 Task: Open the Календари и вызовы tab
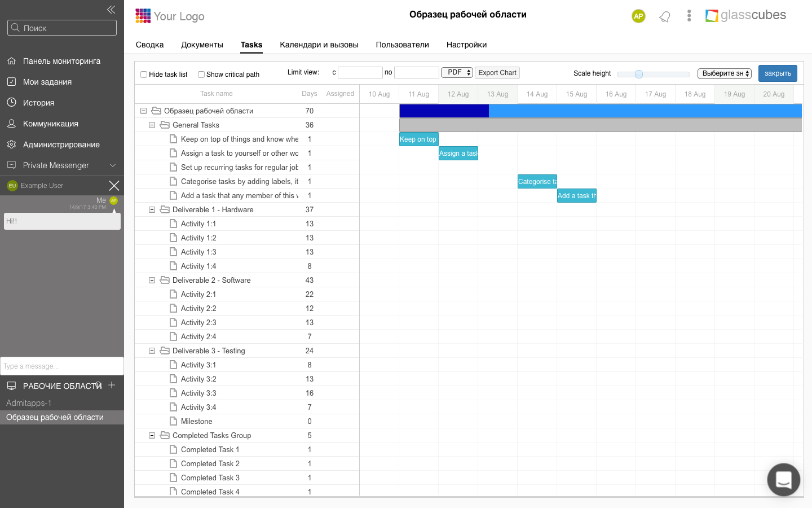click(319, 45)
